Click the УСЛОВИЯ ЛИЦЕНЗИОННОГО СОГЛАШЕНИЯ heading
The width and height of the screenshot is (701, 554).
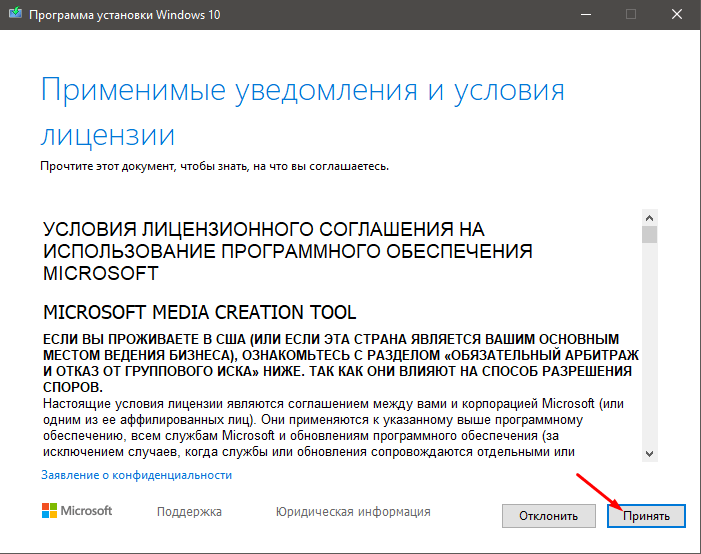coord(288,251)
